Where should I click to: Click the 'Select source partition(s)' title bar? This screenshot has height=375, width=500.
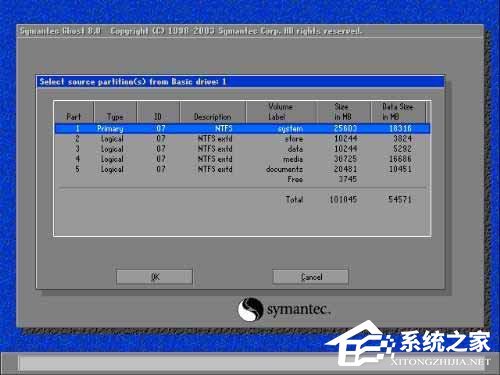point(240,82)
